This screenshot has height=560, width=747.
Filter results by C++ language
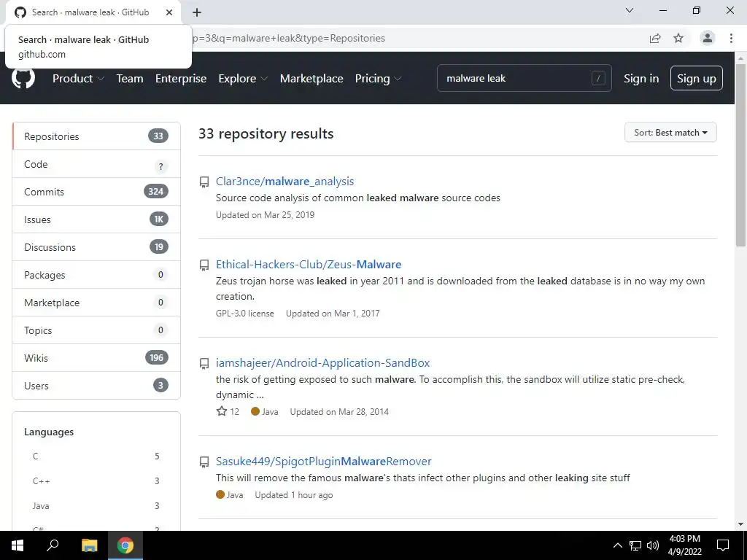click(96, 481)
